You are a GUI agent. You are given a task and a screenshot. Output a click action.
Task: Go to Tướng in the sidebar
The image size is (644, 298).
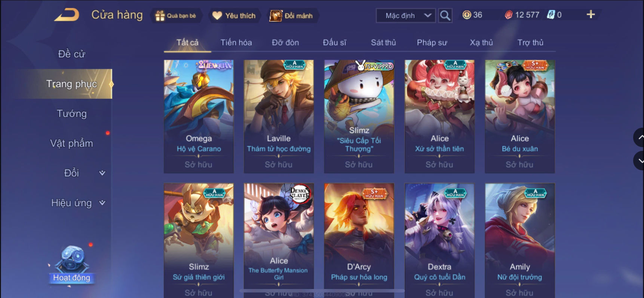[71, 113]
